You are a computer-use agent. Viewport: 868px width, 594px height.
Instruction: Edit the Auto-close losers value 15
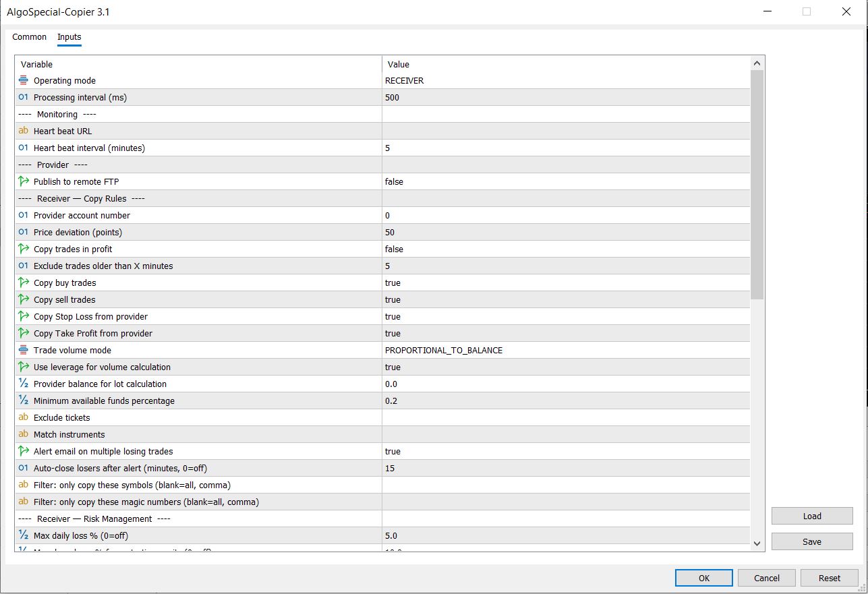566,468
